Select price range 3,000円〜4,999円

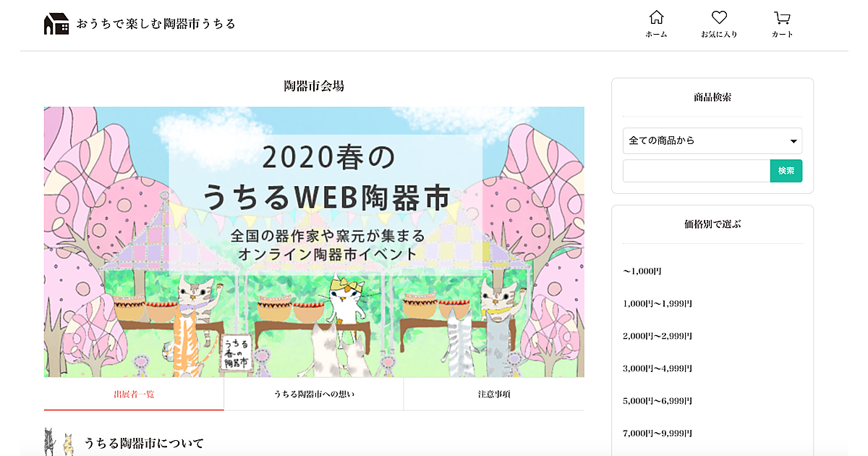(658, 368)
